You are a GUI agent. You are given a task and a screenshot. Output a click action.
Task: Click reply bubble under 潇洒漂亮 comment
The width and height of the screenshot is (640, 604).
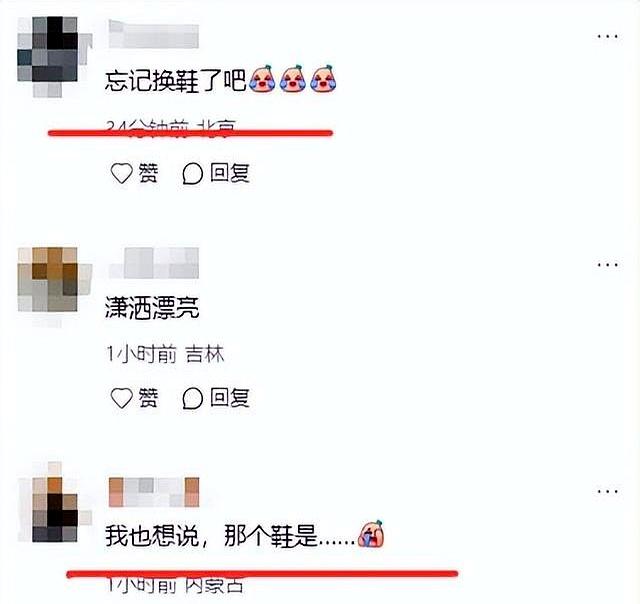coord(192,398)
